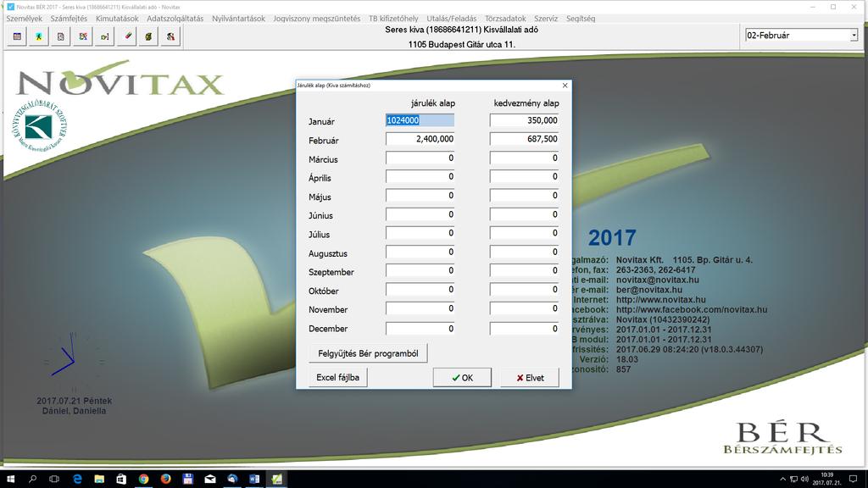Open the Személyek menu

[x=25, y=19]
